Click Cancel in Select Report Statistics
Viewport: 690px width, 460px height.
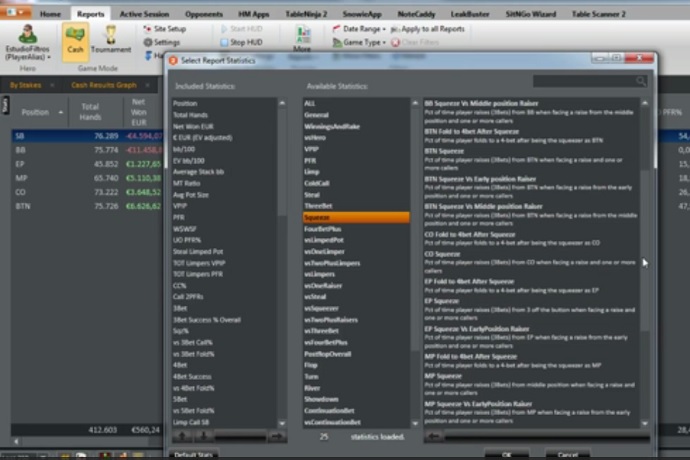pyautogui.click(x=568, y=455)
